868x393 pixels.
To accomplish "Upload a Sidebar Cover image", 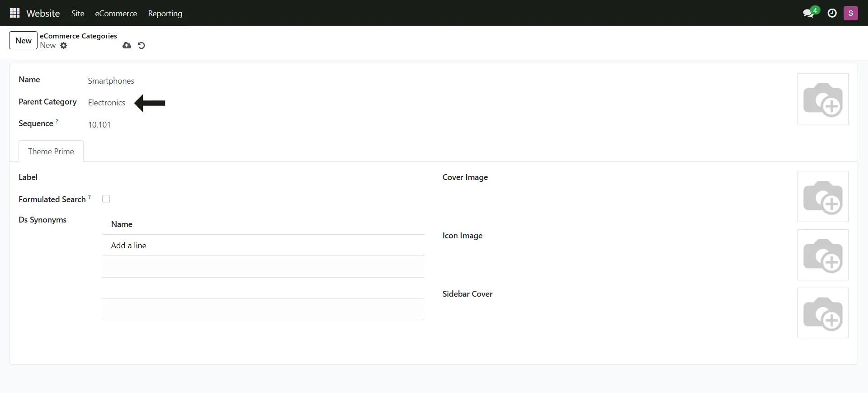I will point(822,313).
